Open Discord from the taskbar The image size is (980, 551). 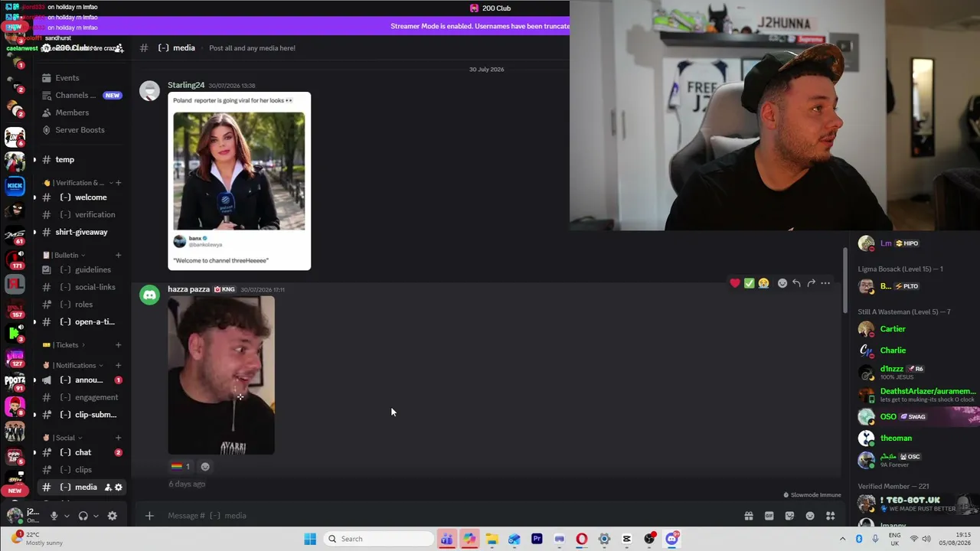(x=671, y=539)
